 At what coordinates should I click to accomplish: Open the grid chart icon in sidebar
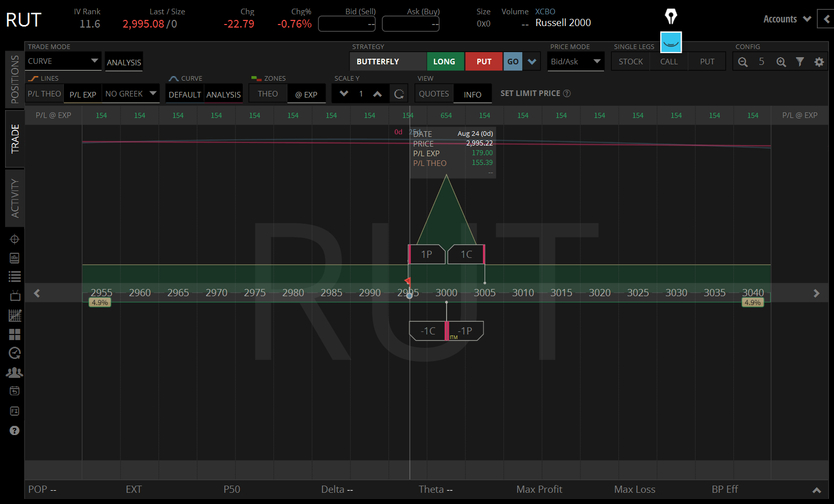pyautogui.click(x=15, y=316)
